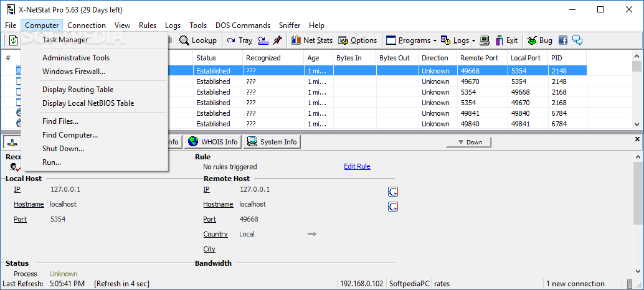
Task: Select row with Local Port 49670
Action: pos(293,103)
